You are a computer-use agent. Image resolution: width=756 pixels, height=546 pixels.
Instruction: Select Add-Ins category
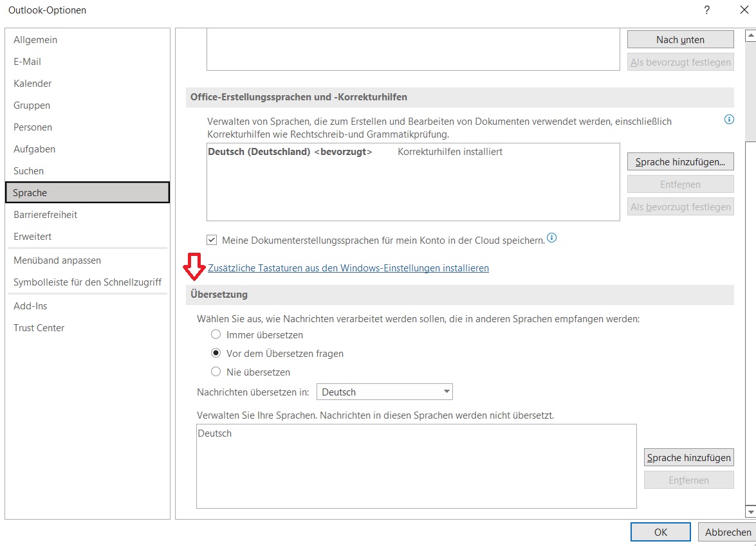[88, 306]
